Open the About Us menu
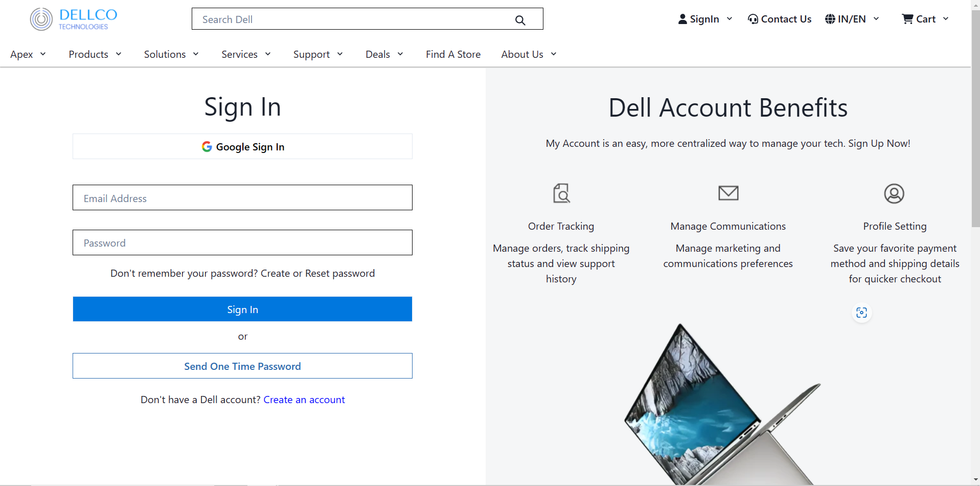Viewport: 980px width, 486px height. [522, 54]
